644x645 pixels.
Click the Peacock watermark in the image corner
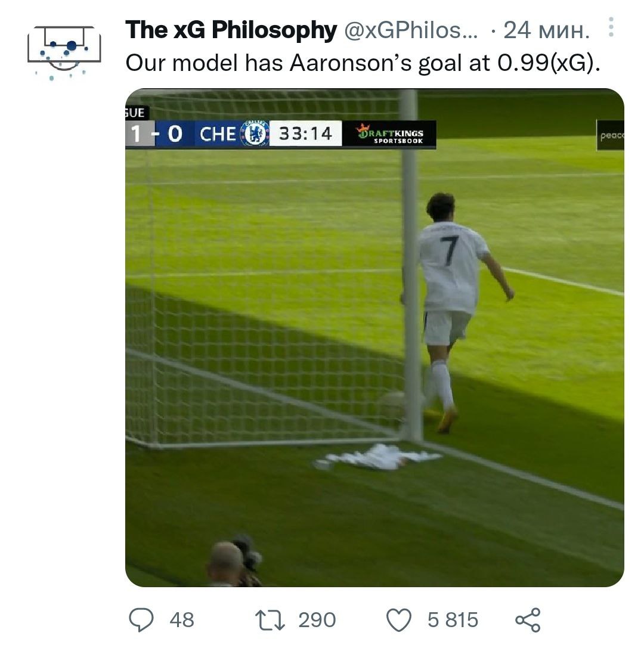(x=611, y=135)
